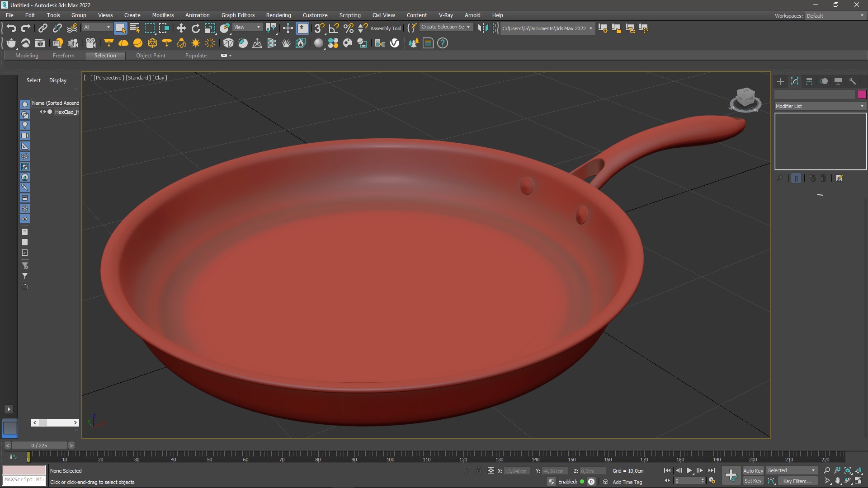The image size is (868, 488).
Task: Click the sun light icon
Action: (x=196, y=43)
